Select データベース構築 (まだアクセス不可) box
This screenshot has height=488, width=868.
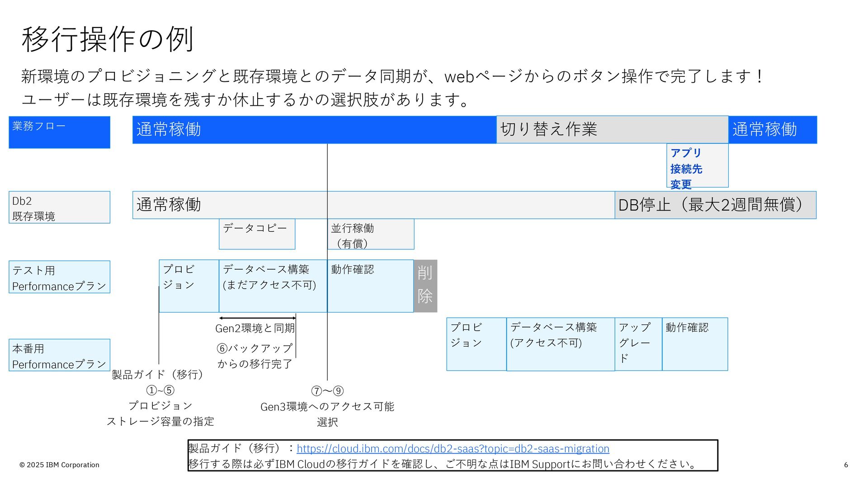coord(273,286)
